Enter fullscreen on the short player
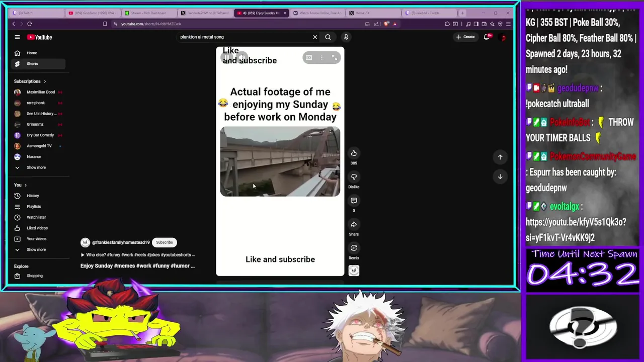This screenshot has width=644, height=362. coord(335,58)
